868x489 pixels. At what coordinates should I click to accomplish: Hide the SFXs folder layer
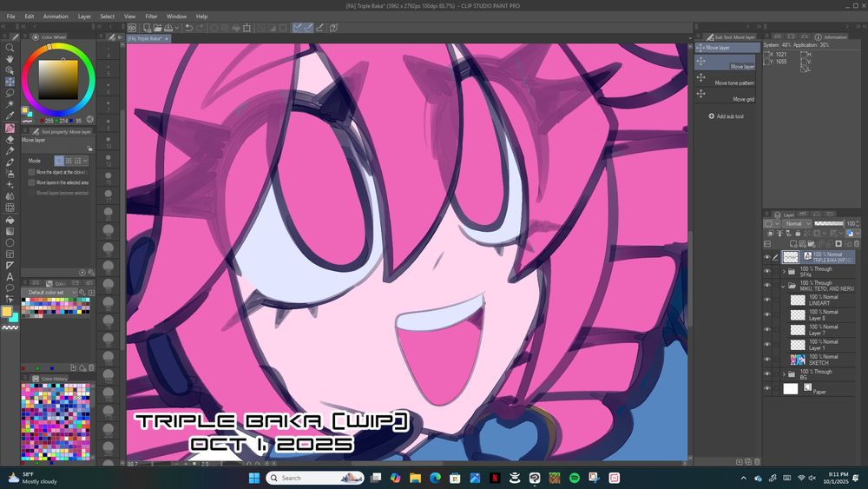766,271
